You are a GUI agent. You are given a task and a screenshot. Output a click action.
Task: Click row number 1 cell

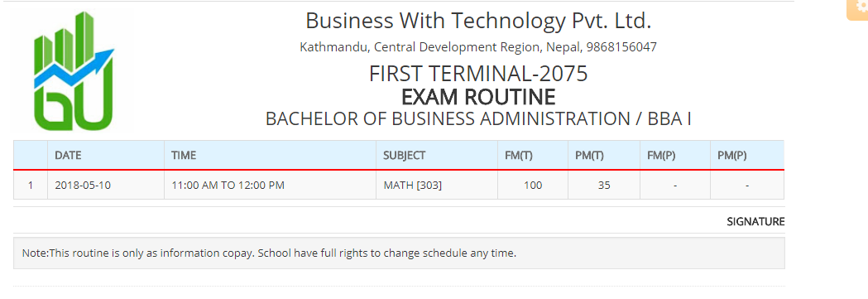point(31,185)
